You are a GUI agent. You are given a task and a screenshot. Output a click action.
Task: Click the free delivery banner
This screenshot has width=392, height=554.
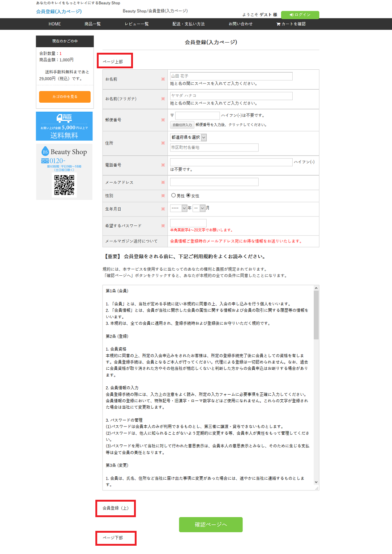click(x=64, y=126)
